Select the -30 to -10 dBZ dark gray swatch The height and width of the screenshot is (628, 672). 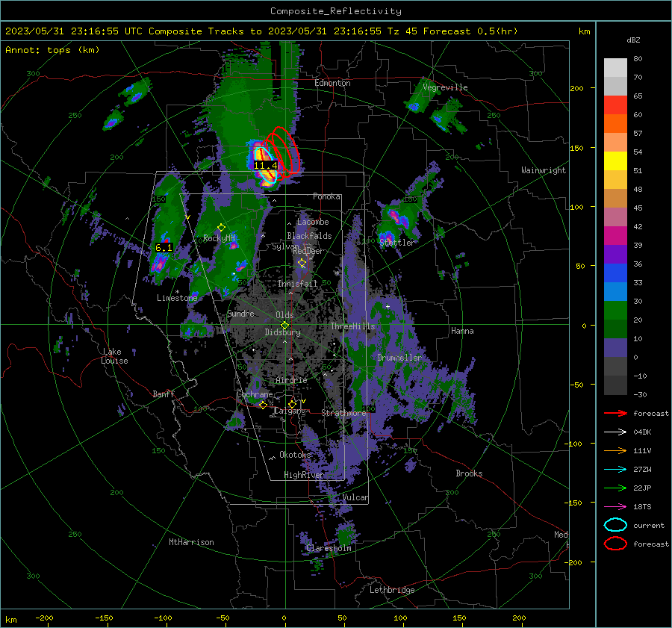coord(615,385)
